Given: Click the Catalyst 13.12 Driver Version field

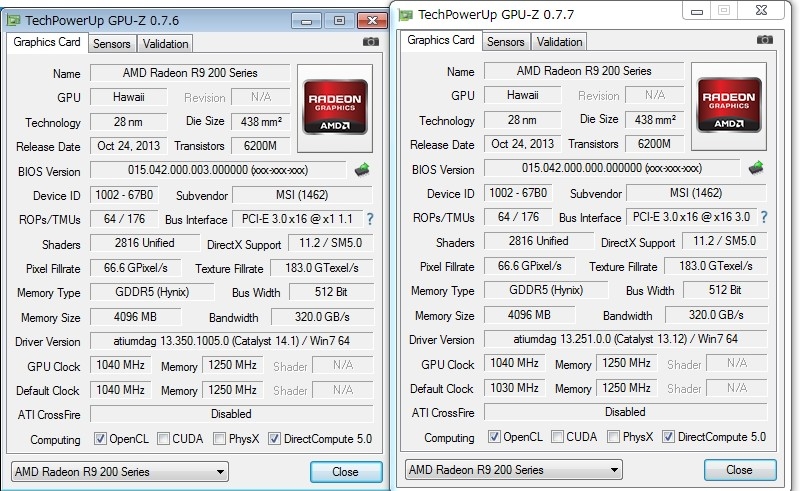Looking at the screenshot, I should [x=626, y=339].
